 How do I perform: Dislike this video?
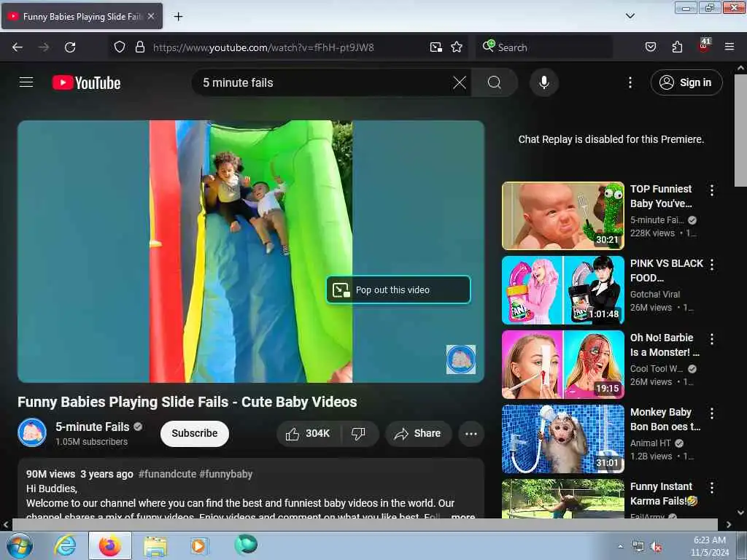tap(359, 433)
